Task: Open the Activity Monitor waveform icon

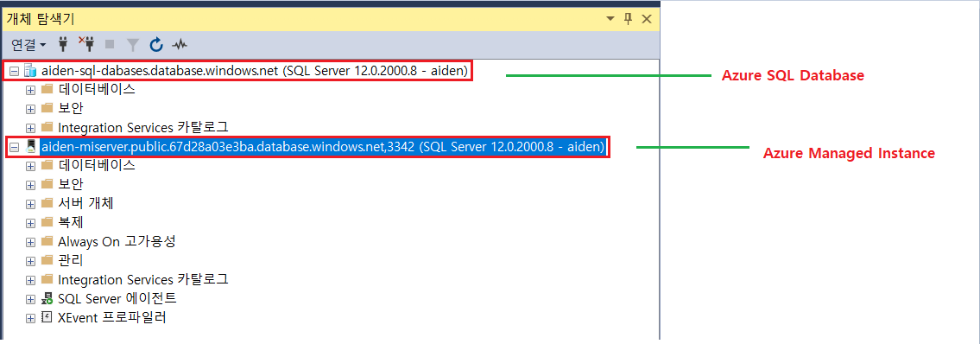Action: point(180,44)
